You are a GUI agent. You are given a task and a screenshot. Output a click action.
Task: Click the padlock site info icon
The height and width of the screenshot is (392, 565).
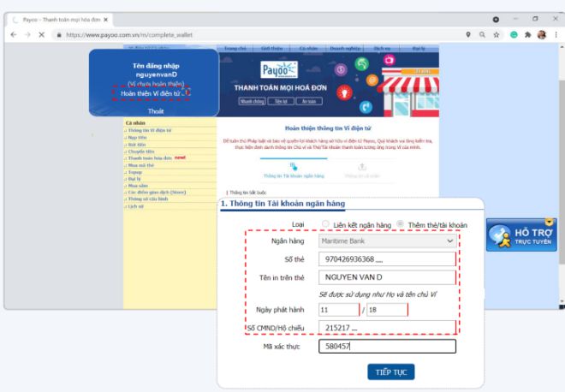[x=59, y=35]
